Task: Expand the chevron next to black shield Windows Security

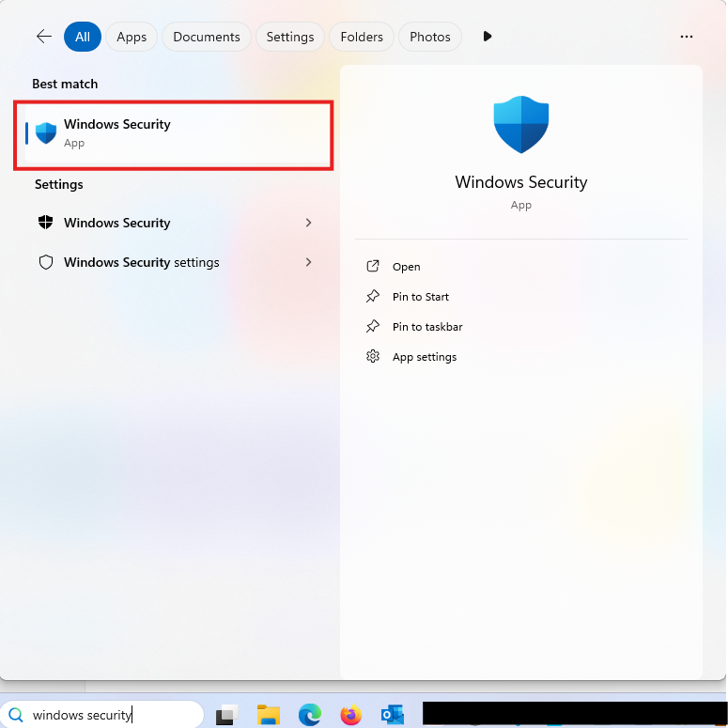Action: (x=309, y=223)
